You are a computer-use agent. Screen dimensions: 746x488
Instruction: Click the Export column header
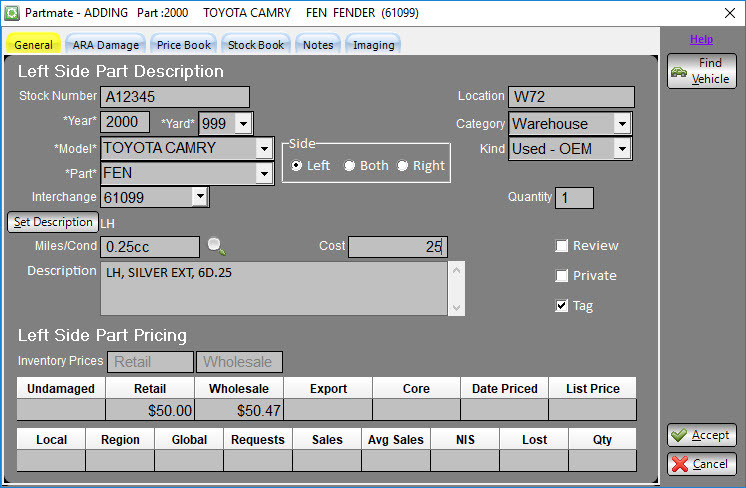click(x=328, y=388)
